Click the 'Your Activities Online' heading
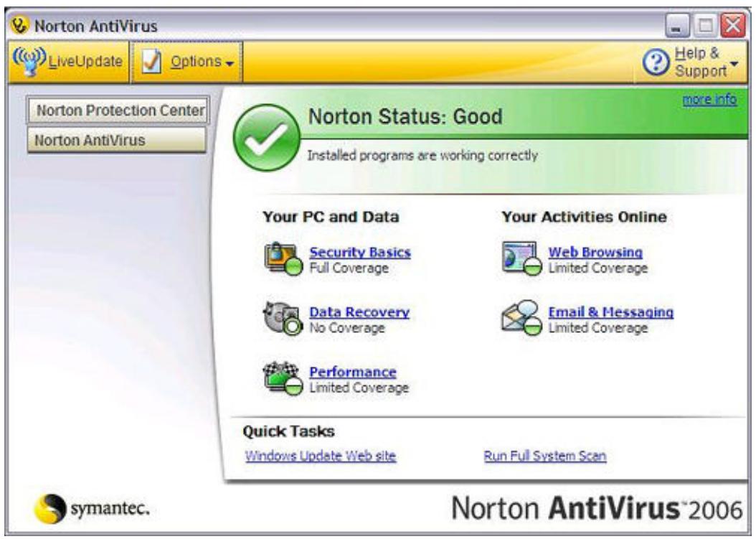 (584, 217)
